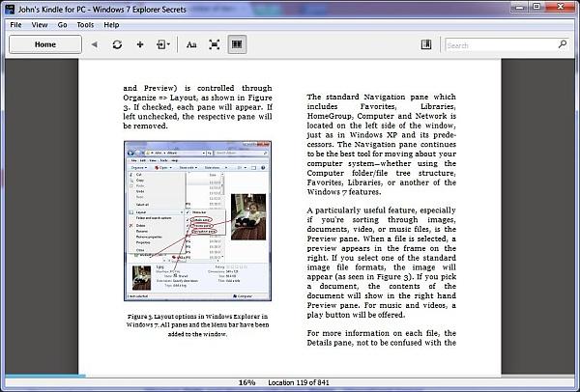The width and height of the screenshot is (580, 392).
Task: Close the Kindle for PC window
Action: [560, 7]
